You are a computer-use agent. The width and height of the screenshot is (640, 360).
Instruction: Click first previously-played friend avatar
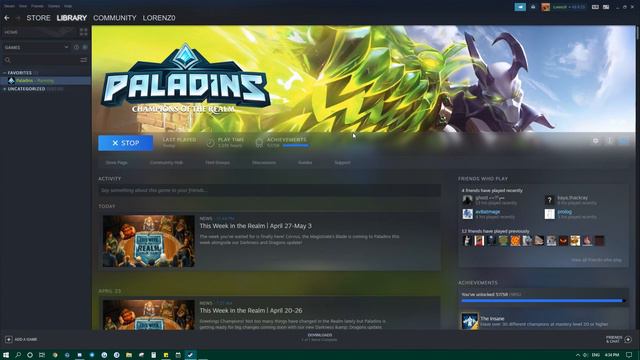467,241
